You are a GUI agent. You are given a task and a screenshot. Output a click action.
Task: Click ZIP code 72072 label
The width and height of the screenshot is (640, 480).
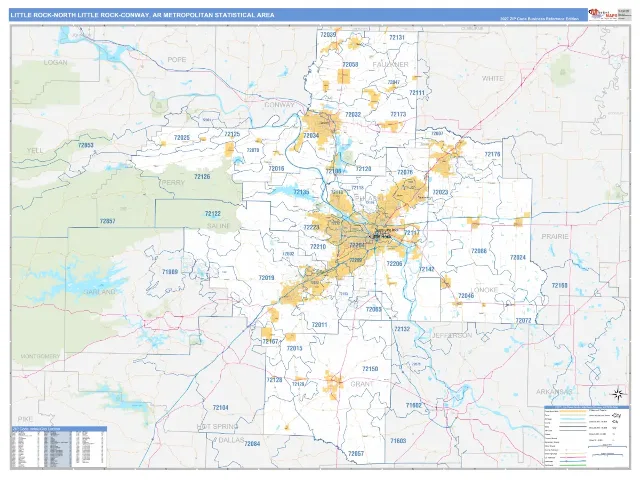(x=523, y=320)
